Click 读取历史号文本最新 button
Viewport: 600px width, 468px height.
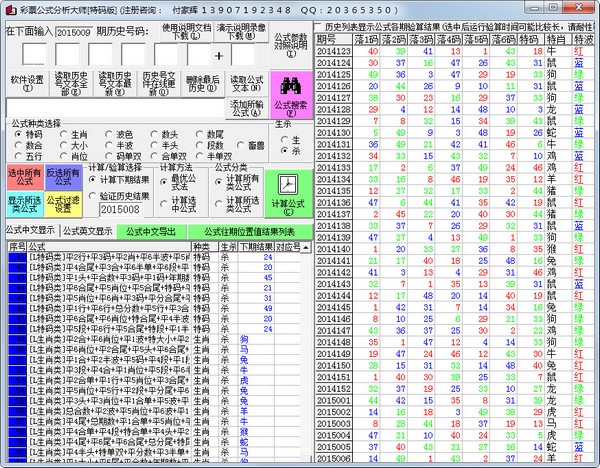point(115,83)
